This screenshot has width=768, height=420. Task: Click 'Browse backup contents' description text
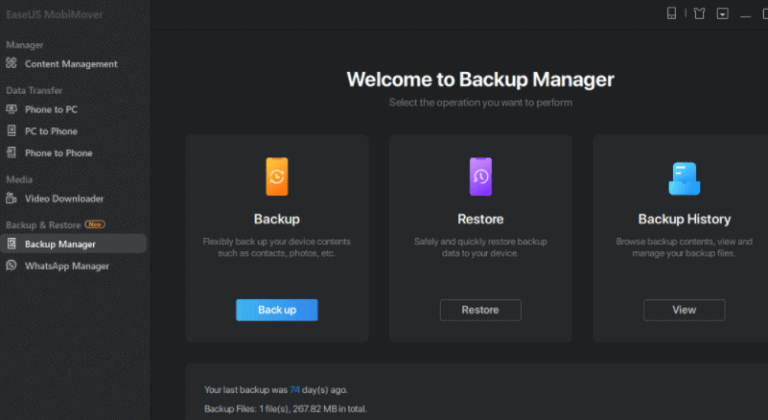coord(684,247)
